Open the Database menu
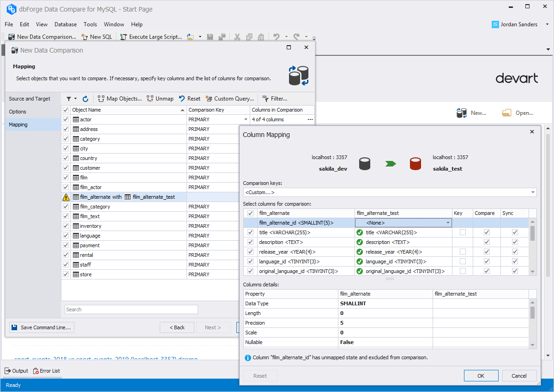554x392 pixels. pos(65,24)
